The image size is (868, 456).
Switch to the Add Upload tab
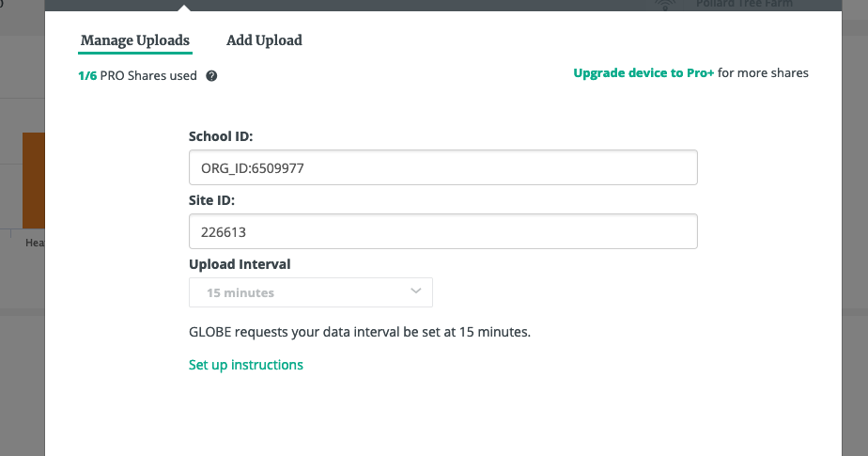pyautogui.click(x=264, y=40)
